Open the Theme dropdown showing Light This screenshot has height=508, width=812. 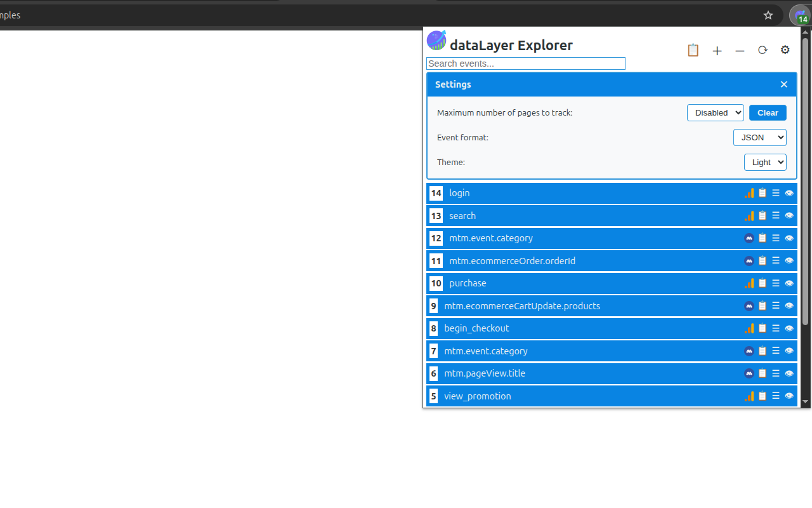coord(765,162)
